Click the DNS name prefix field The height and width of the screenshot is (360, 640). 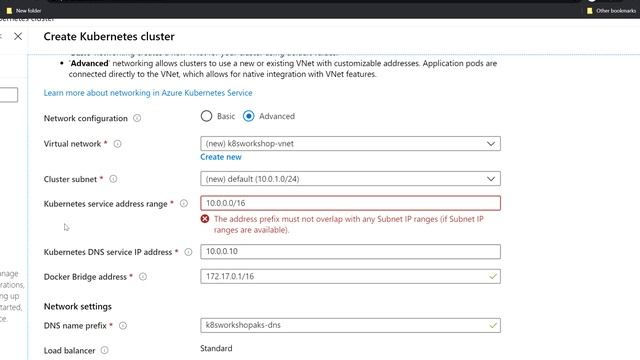click(350, 325)
